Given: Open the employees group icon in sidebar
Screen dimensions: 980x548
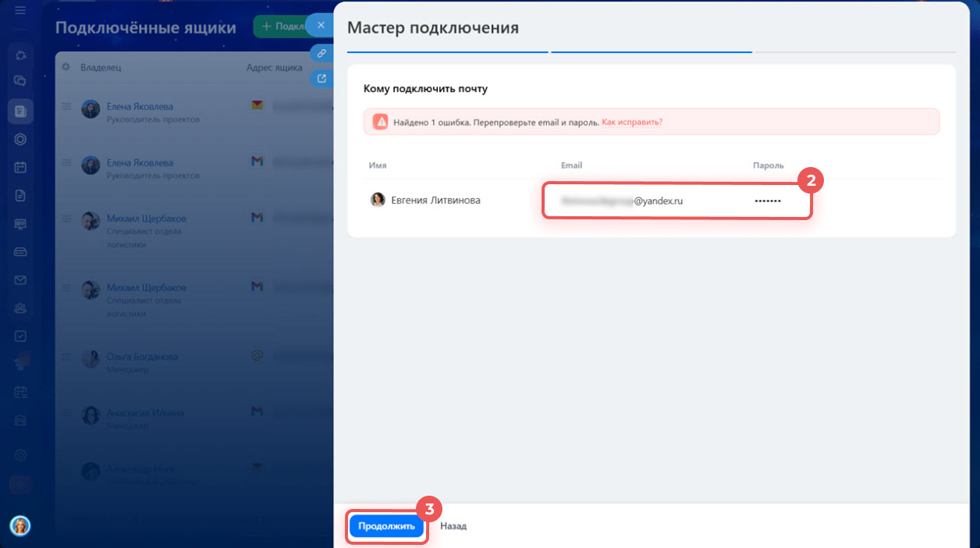Looking at the screenshot, I should click(20, 308).
